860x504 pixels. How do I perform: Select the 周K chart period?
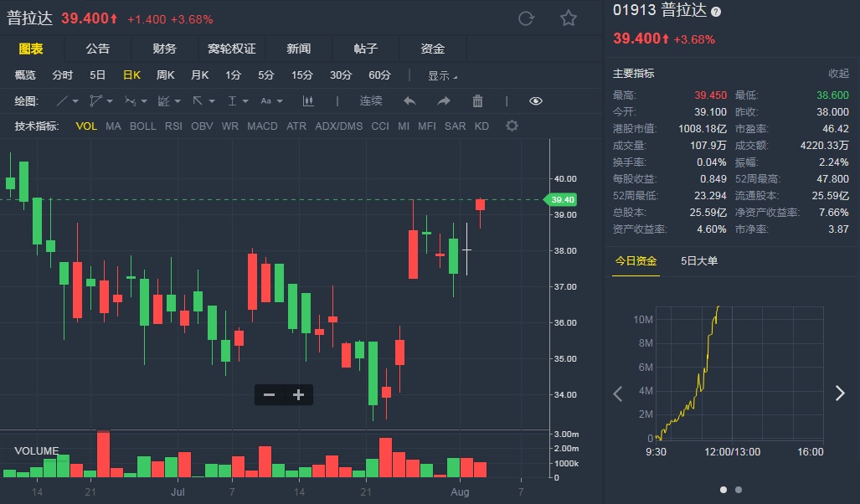point(165,75)
